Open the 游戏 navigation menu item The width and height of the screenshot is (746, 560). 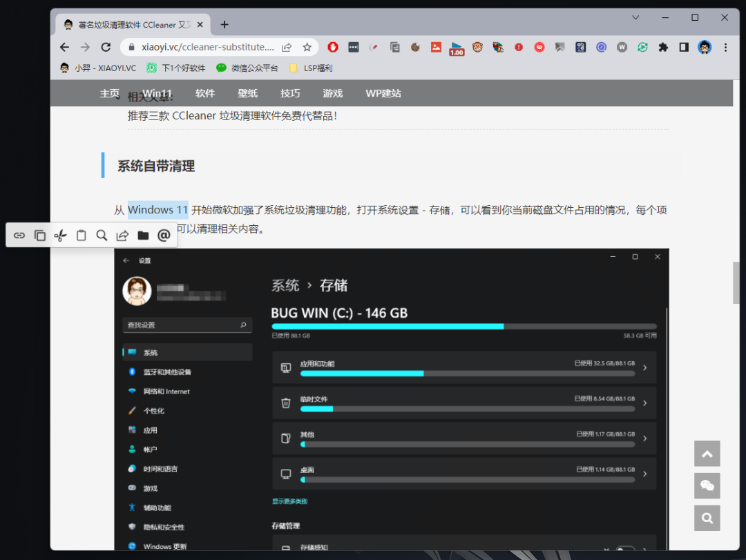click(x=332, y=93)
